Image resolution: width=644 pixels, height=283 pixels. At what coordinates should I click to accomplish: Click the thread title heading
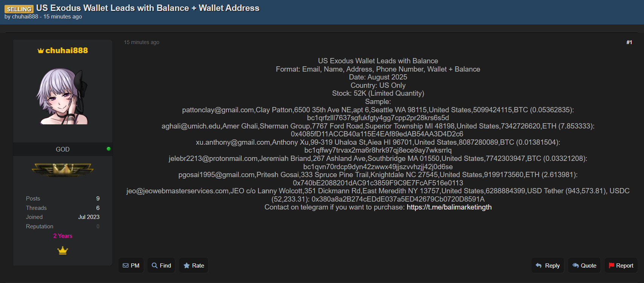[148, 8]
